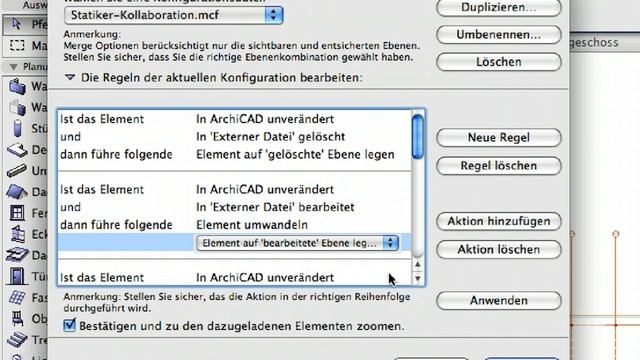Select the Marquee dashed rectangle tool
The width and height of the screenshot is (640, 360).
tap(17, 45)
